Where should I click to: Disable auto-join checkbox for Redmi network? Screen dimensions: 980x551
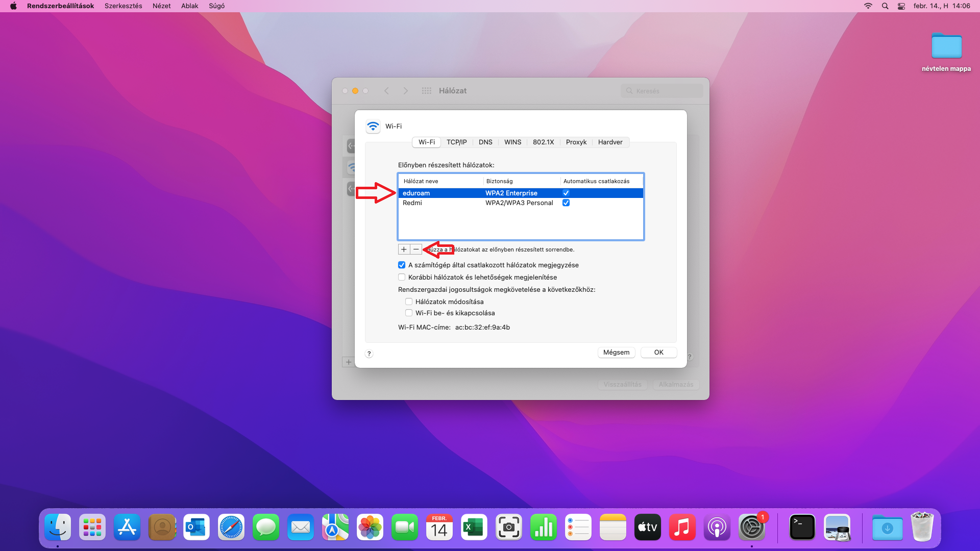[566, 203]
